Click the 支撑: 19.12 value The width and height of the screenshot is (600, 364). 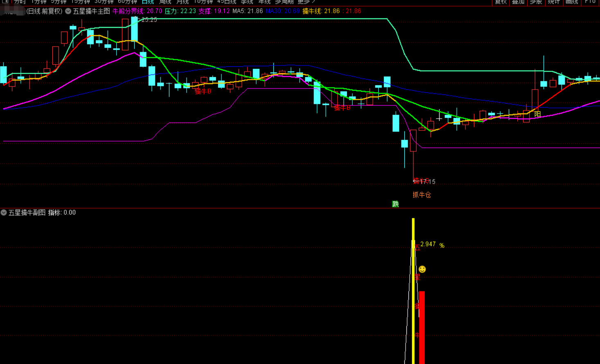[x=214, y=11]
